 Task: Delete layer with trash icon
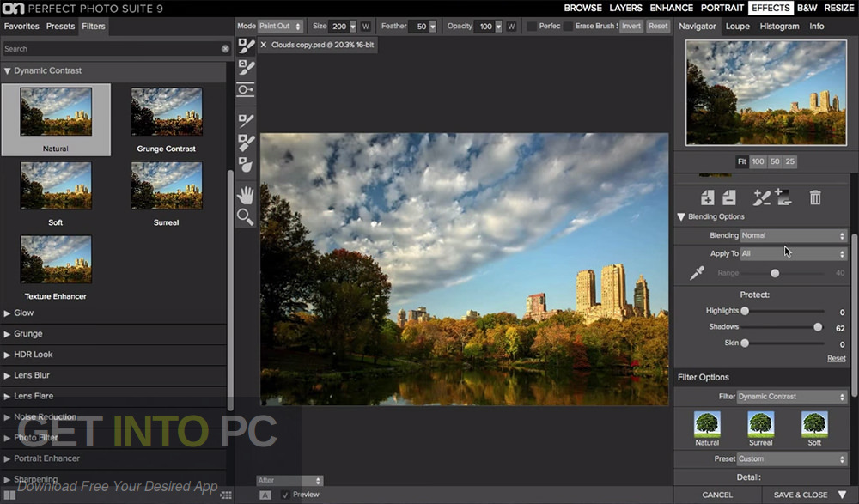click(x=815, y=197)
